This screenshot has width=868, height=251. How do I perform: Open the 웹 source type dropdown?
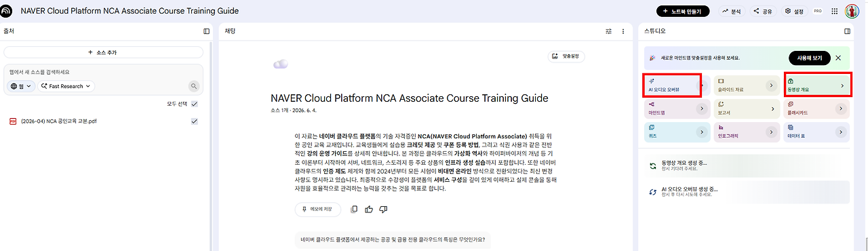(21, 86)
